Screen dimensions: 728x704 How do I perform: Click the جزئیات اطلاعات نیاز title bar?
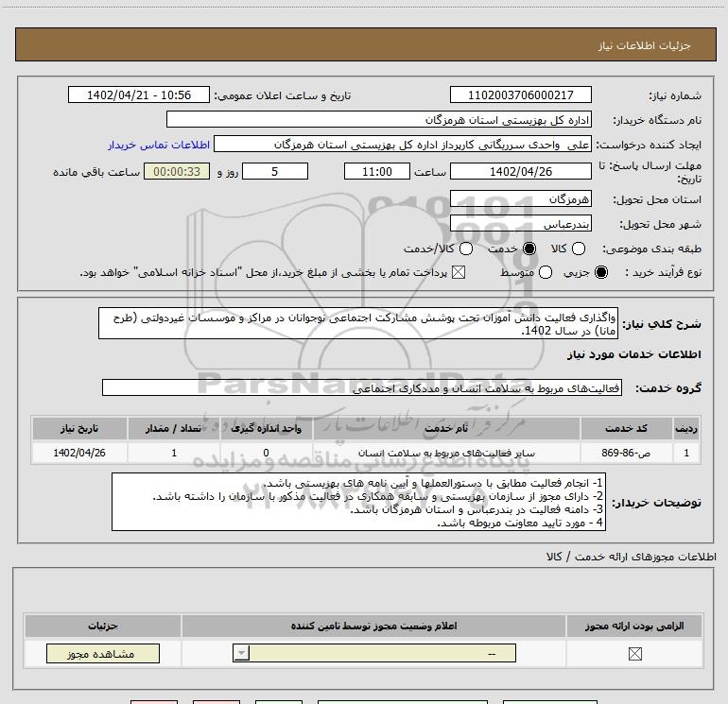tap(366, 44)
